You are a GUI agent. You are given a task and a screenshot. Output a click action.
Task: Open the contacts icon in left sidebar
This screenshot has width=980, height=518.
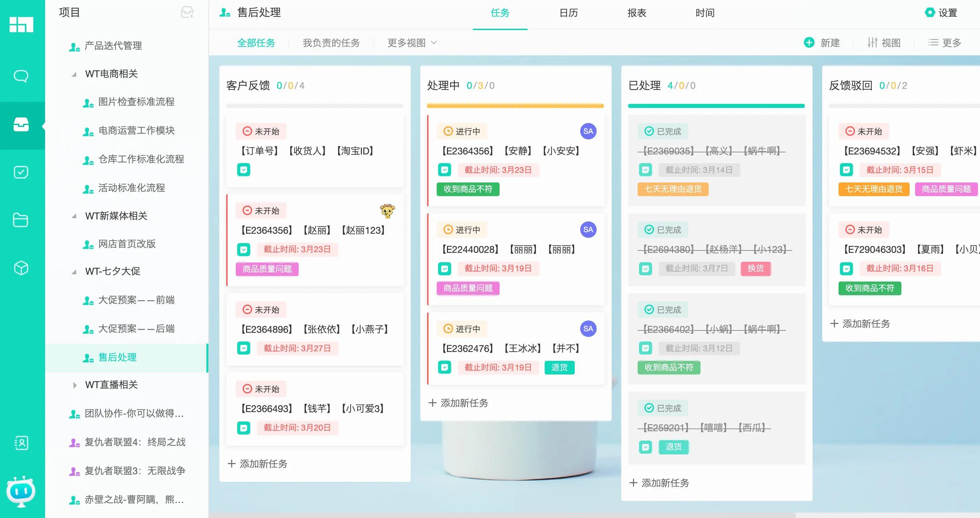21,443
